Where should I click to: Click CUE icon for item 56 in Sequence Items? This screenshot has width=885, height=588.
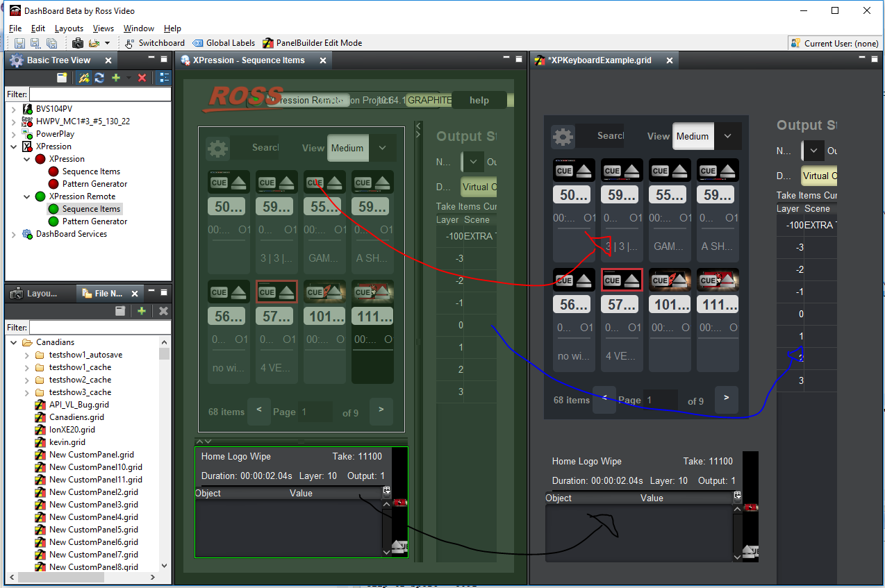(x=219, y=292)
